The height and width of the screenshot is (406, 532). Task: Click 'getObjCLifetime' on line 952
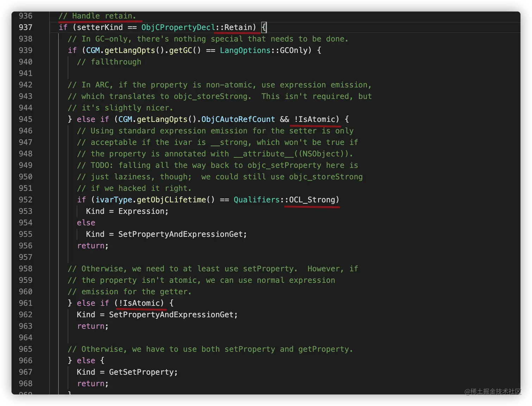point(171,200)
